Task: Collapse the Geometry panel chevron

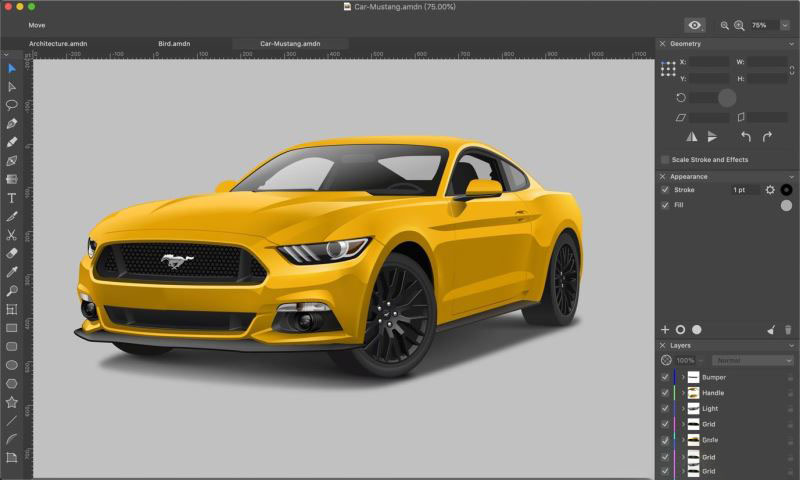Action: pos(791,44)
